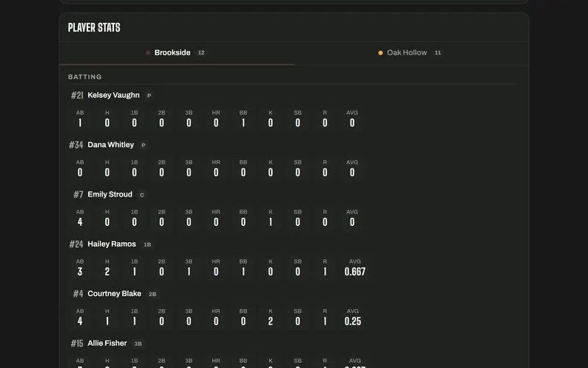This screenshot has width=588, height=368.
Task: Select player name Hailey Ramos
Action: click(x=112, y=244)
